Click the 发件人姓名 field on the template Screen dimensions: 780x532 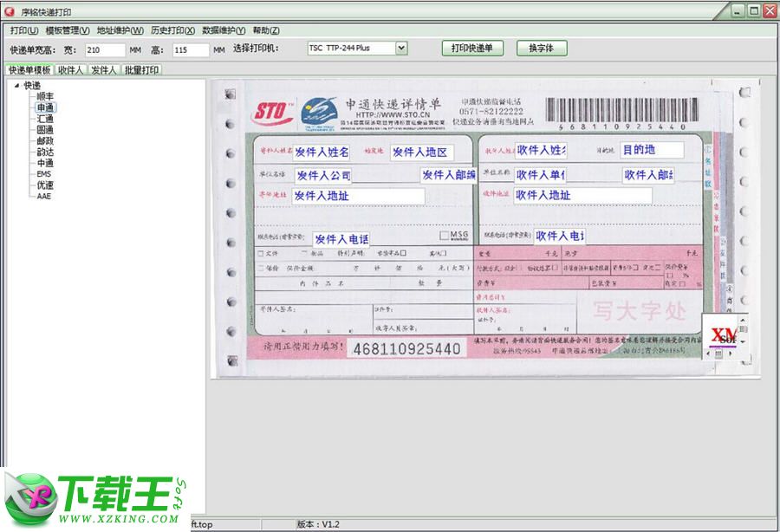pos(322,152)
